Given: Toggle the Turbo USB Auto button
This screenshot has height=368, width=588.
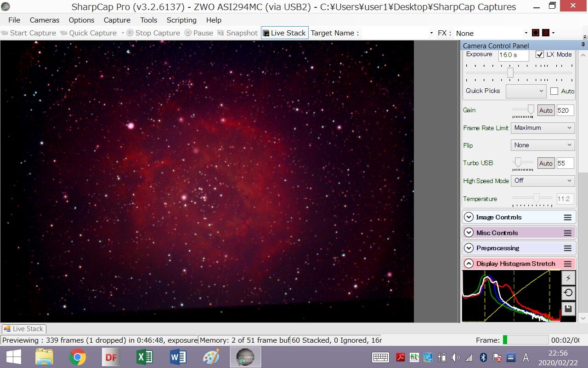Looking at the screenshot, I should 546,163.
